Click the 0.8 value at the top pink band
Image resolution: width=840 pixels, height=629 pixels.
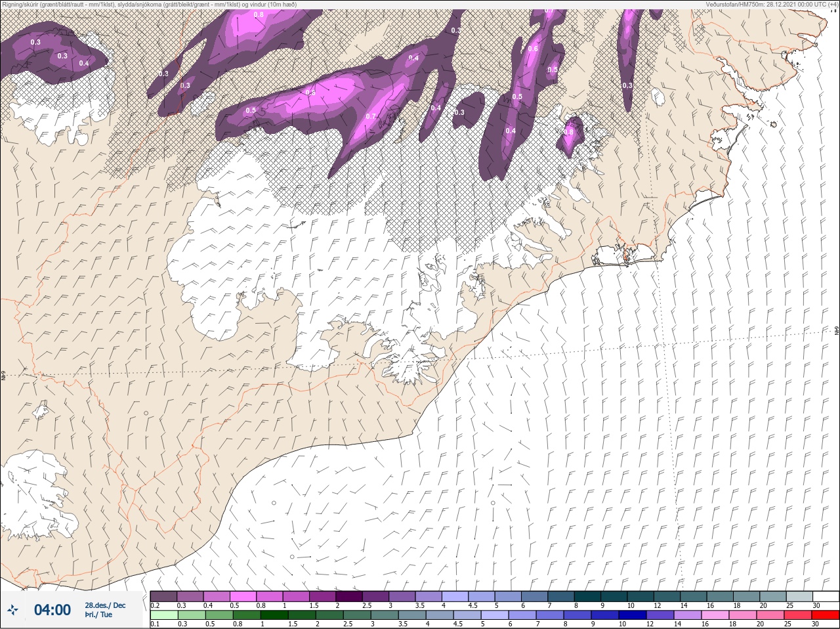pos(259,14)
